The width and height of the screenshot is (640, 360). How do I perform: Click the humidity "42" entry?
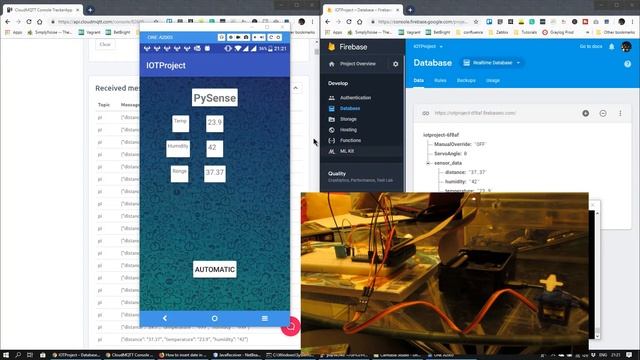click(462, 182)
